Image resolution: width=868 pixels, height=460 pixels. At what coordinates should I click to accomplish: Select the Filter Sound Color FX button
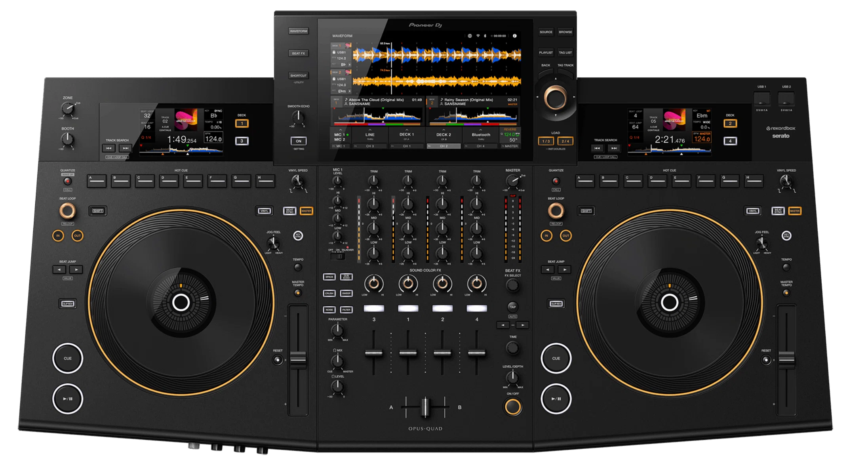[x=346, y=309]
